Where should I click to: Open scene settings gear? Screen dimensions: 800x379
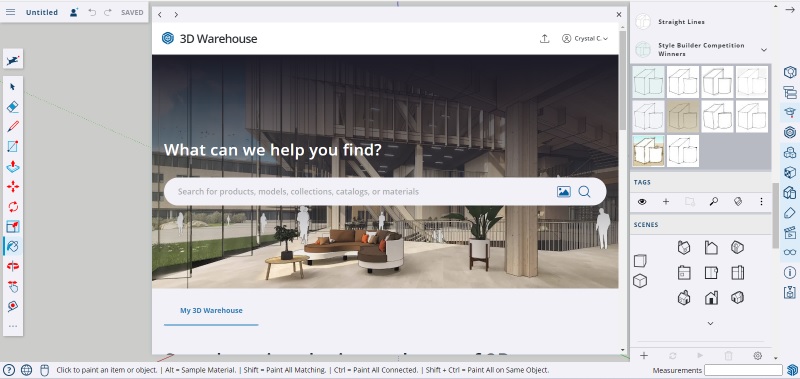[758, 356]
